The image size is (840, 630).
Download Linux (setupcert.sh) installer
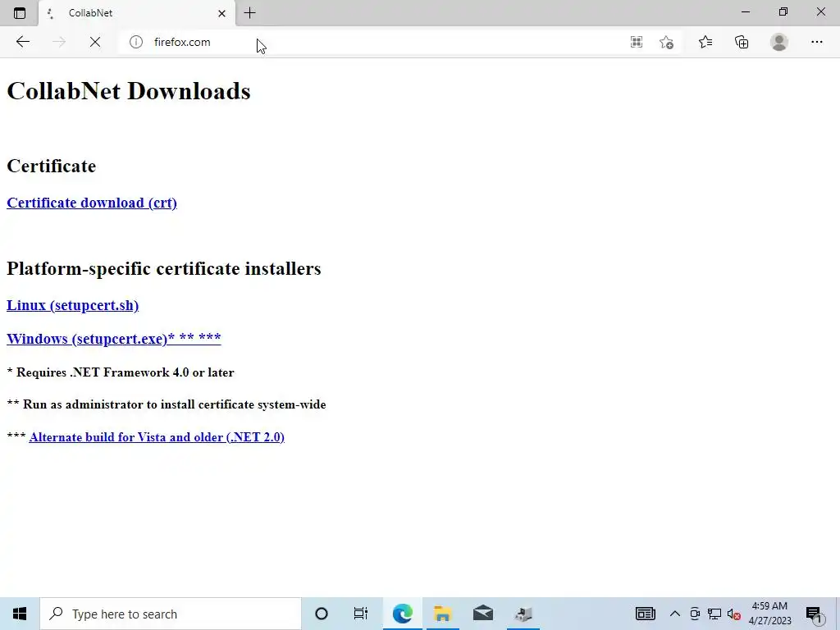coord(72,305)
